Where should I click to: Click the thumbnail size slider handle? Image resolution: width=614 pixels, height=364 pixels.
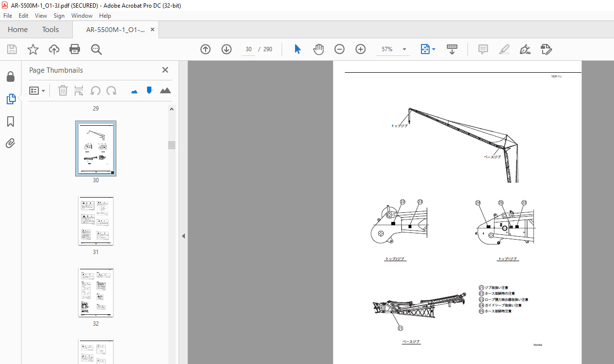click(x=149, y=90)
